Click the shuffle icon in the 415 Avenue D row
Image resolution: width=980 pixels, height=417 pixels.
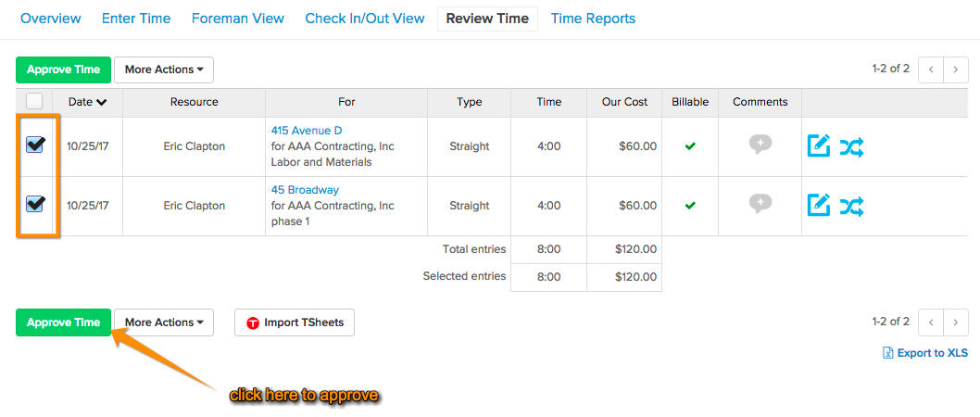pos(851,146)
